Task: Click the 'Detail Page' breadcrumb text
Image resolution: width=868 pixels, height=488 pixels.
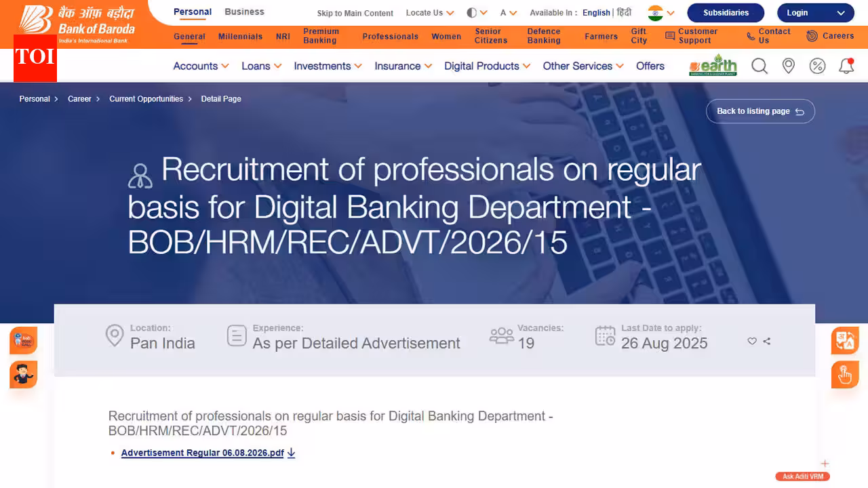Action: (x=221, y=99)
